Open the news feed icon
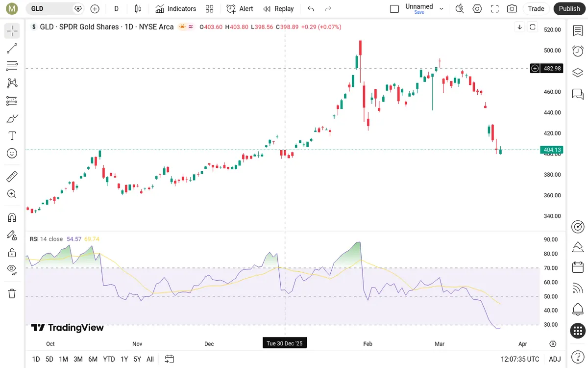Screen dimensions: 588x368 (578, 289)
